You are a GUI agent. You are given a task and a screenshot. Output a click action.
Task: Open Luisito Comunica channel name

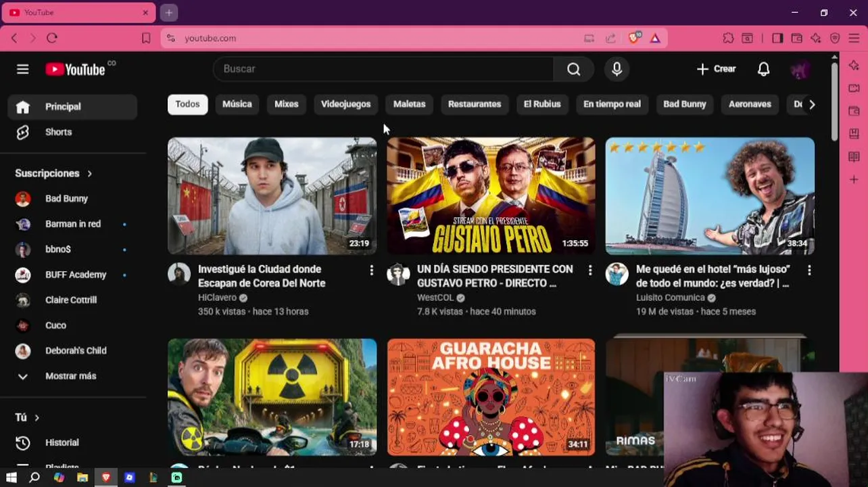tap(670, 298)
